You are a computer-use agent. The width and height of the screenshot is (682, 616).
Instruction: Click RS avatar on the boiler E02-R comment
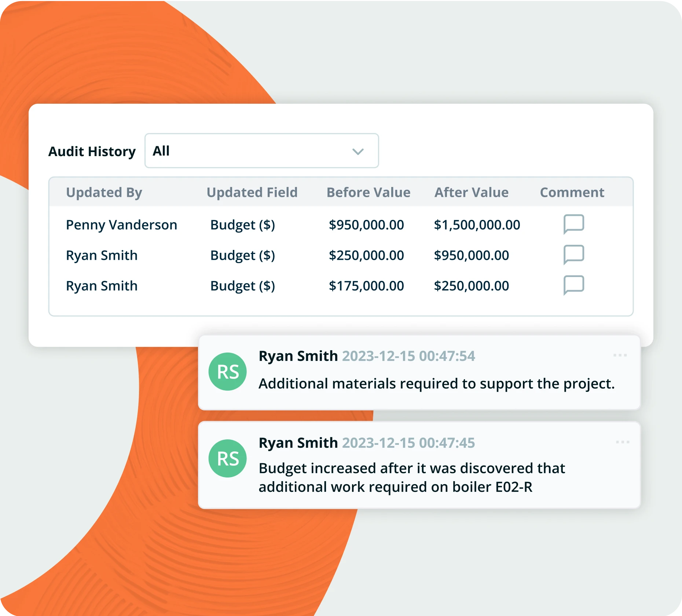tap(227, 458)
